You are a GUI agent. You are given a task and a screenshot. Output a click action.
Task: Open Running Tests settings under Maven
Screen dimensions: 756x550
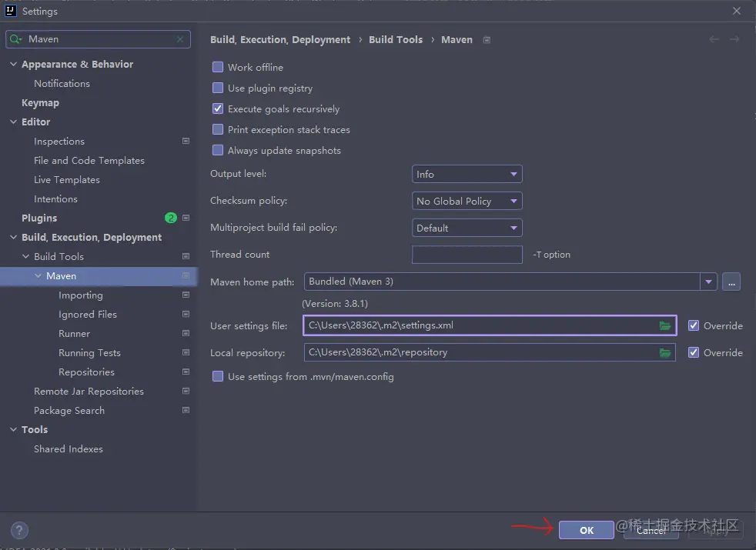tap(89, 352)
